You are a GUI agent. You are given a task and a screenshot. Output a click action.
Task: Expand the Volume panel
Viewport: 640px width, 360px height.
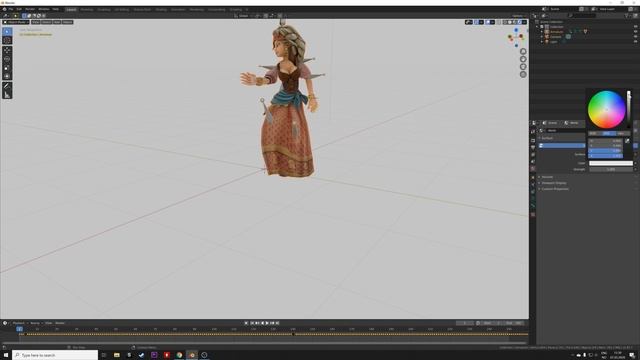[547, 177]
